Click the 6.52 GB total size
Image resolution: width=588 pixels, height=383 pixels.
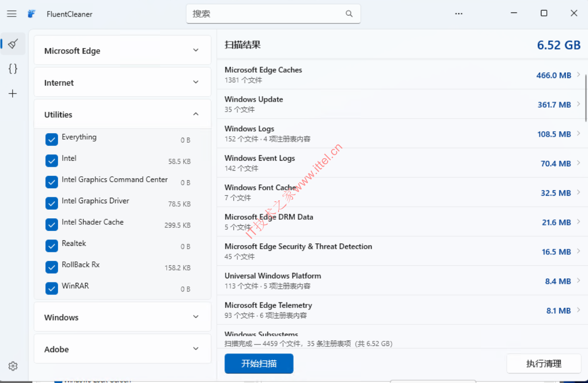[559, 45]
